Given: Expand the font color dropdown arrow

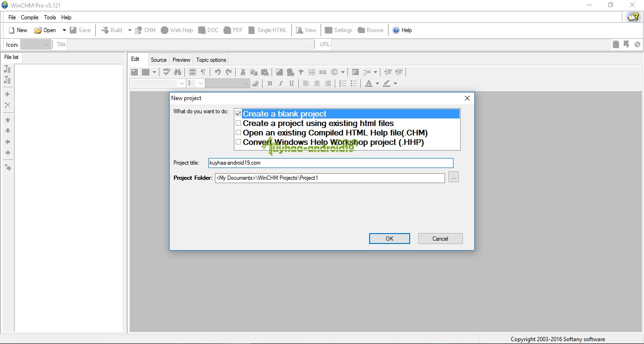Looking at the screenshot, I should coord(377,84).
